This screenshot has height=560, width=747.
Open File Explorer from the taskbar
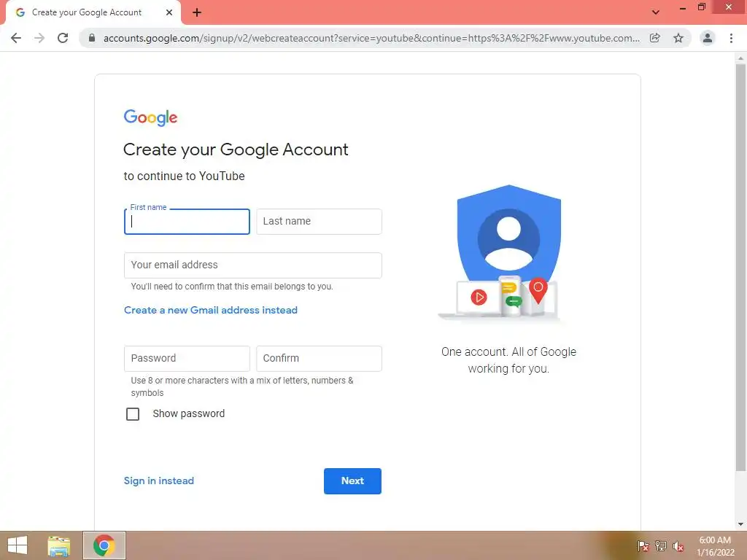tap(59, 545)
